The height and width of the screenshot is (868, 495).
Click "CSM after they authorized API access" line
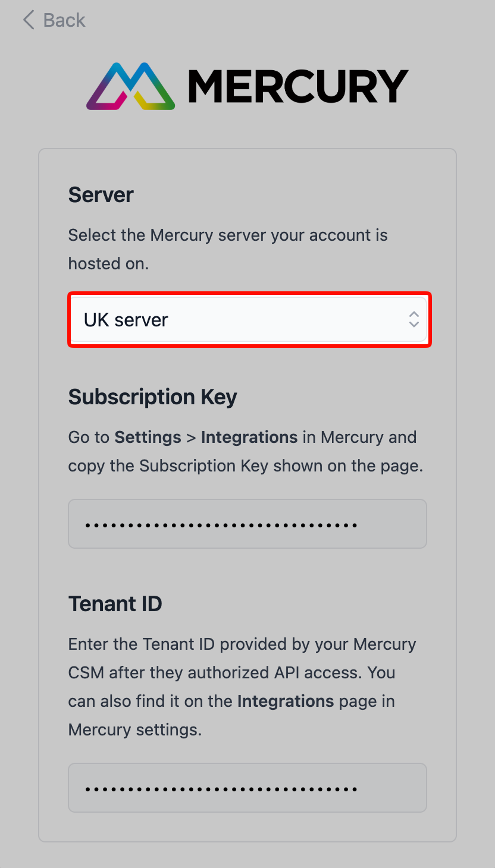point(232,672)
